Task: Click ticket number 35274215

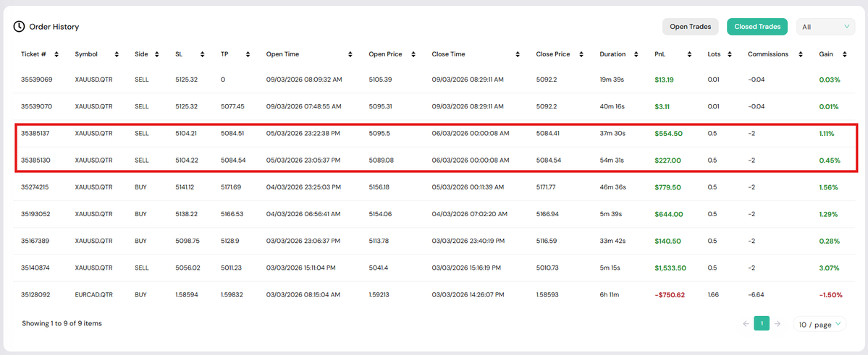Action: [35, 187]
